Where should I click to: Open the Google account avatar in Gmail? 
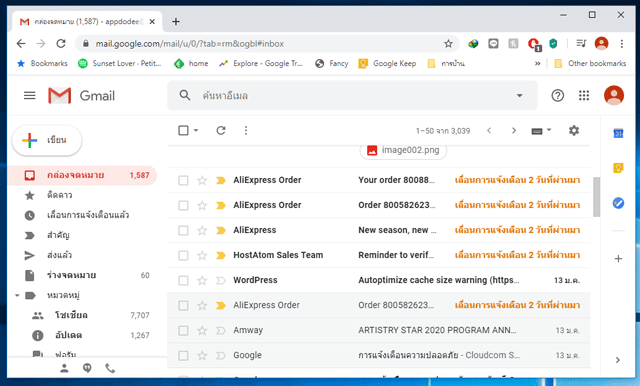614,95
